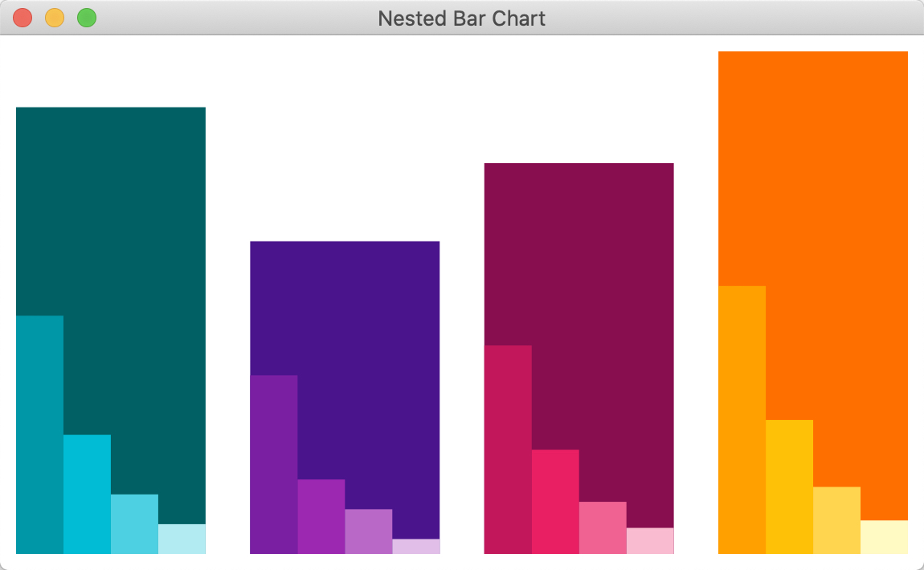Click the magenta-violet second inner bar

click(x=321, y=516)
